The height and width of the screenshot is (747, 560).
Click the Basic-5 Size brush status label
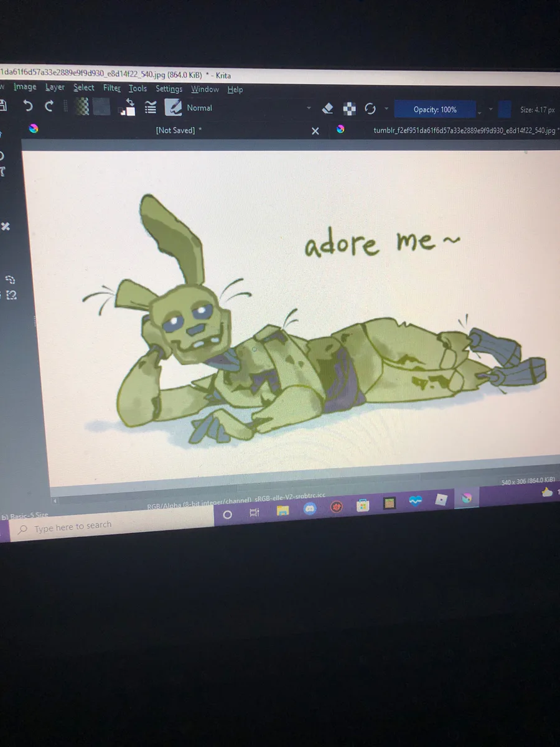[25, 516]
